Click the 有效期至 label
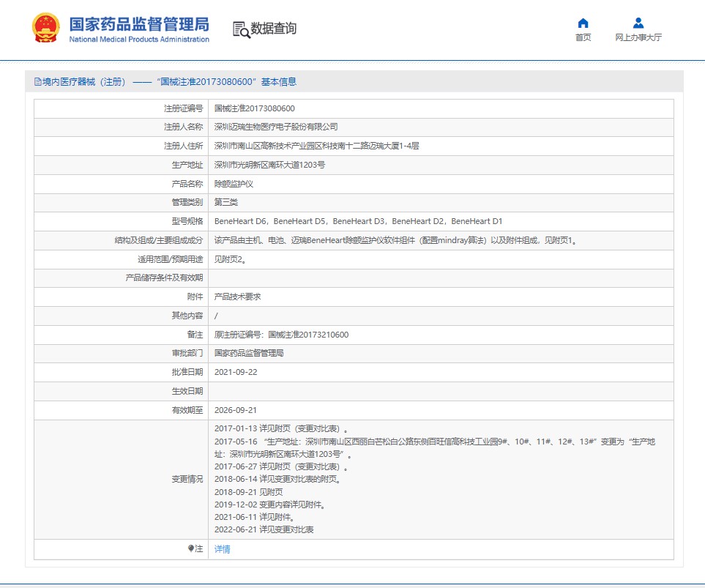 point(187,410)
